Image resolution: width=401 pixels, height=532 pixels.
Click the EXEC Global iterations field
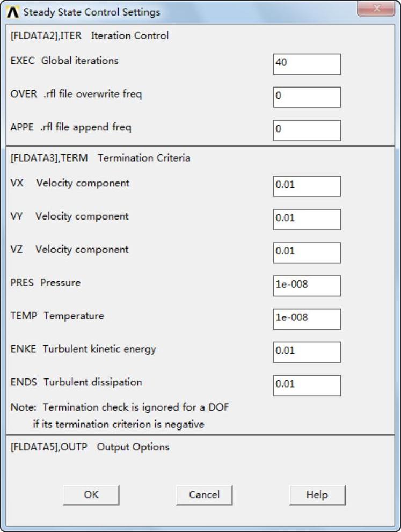(307, 64)
